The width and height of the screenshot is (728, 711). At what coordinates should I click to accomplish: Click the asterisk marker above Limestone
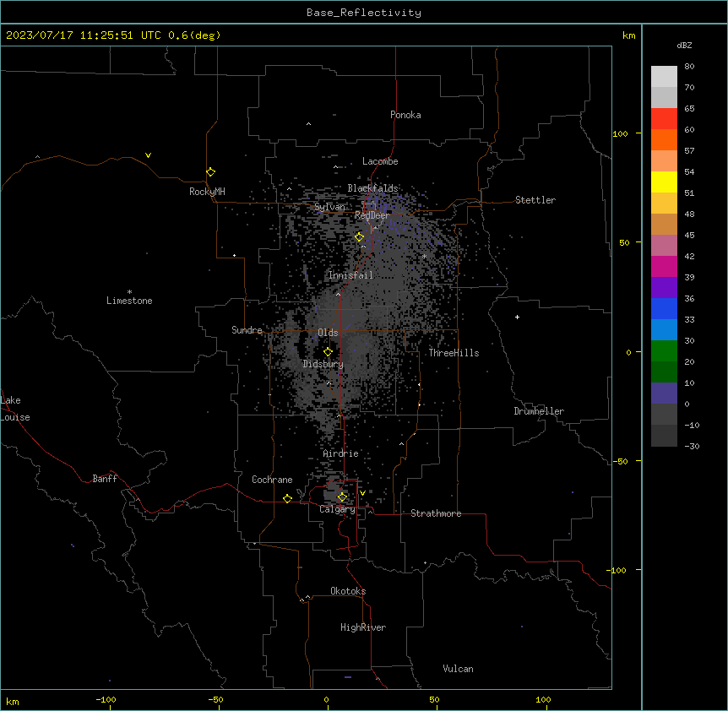[x=129, y=291]
